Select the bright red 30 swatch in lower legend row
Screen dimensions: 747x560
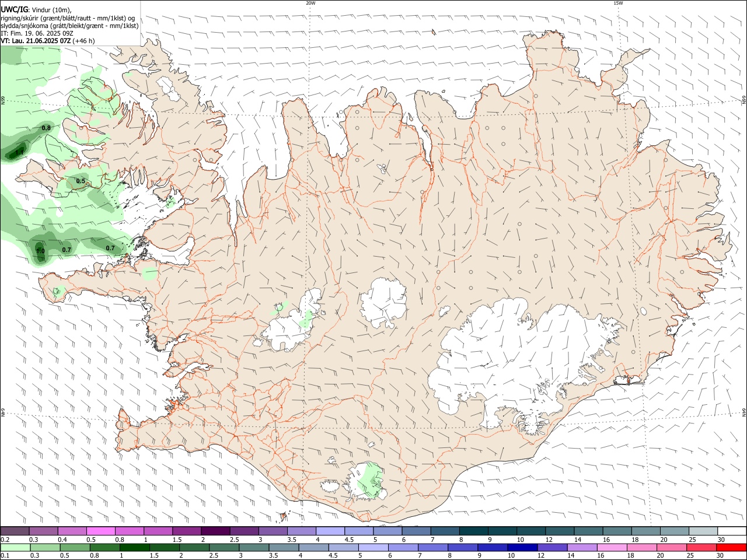[731, 547]
